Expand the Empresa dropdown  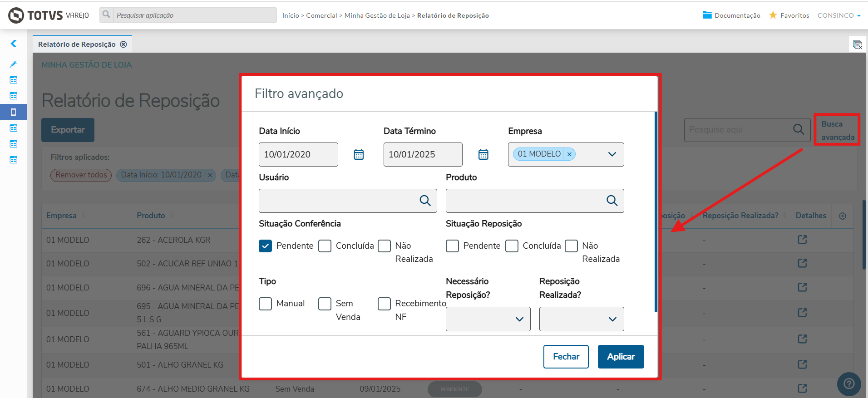click(612, 154)
